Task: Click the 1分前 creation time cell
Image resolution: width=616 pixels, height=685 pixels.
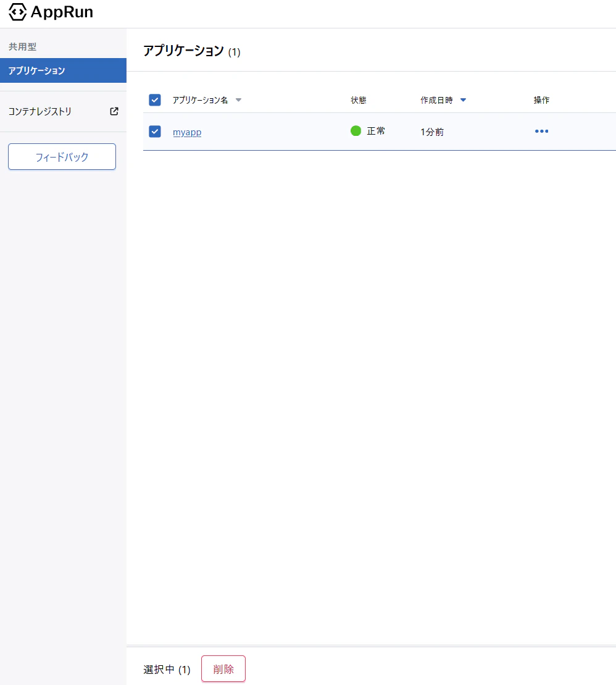Action: click(432, 132)
